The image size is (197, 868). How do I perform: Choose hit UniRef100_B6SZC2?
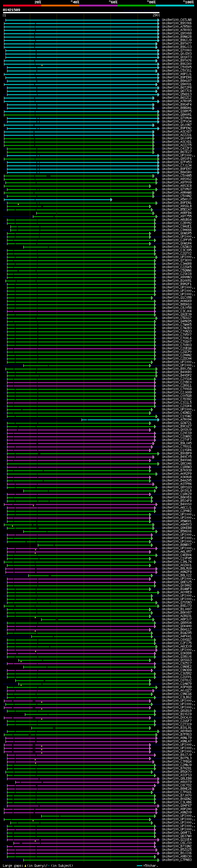pos(176,98)
